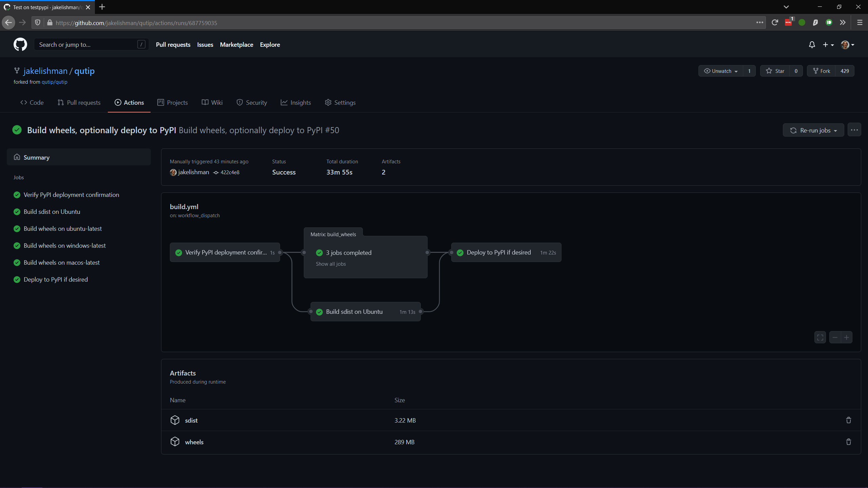This screenshot has height=488, width=868.
Task: Delete the sdist artifact via trash icon
Action: coord(848,420)
